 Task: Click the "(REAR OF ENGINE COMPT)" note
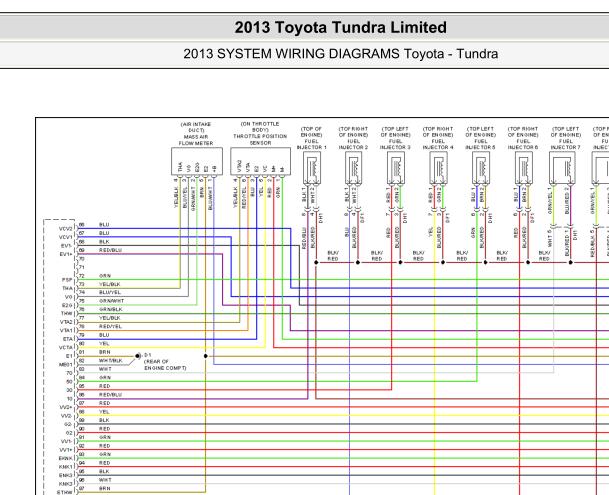pos(165,364)
